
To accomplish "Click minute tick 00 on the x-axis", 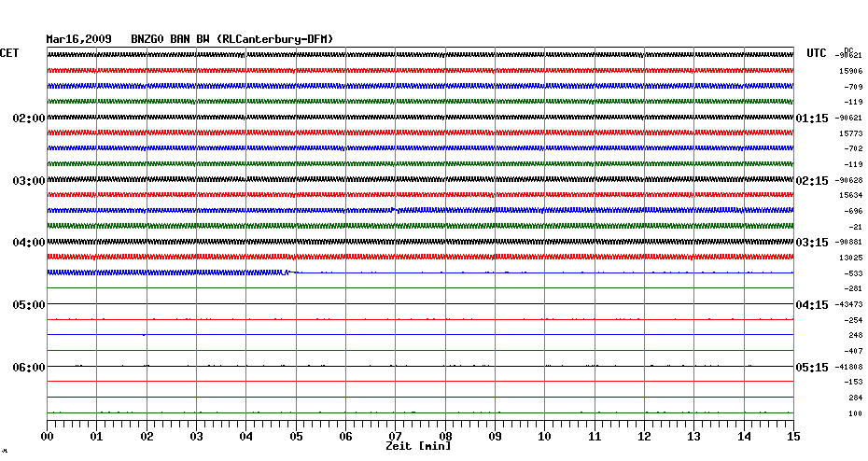I will pos(48,437).
